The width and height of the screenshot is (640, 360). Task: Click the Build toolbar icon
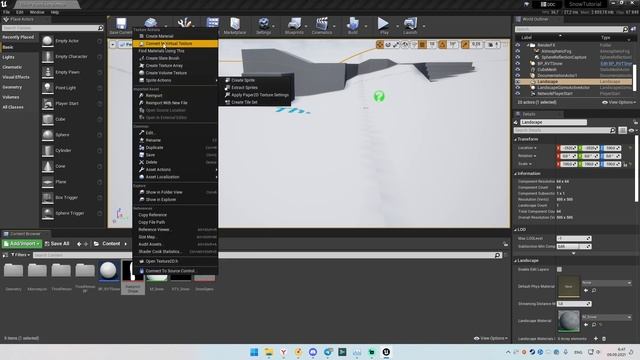353,24
